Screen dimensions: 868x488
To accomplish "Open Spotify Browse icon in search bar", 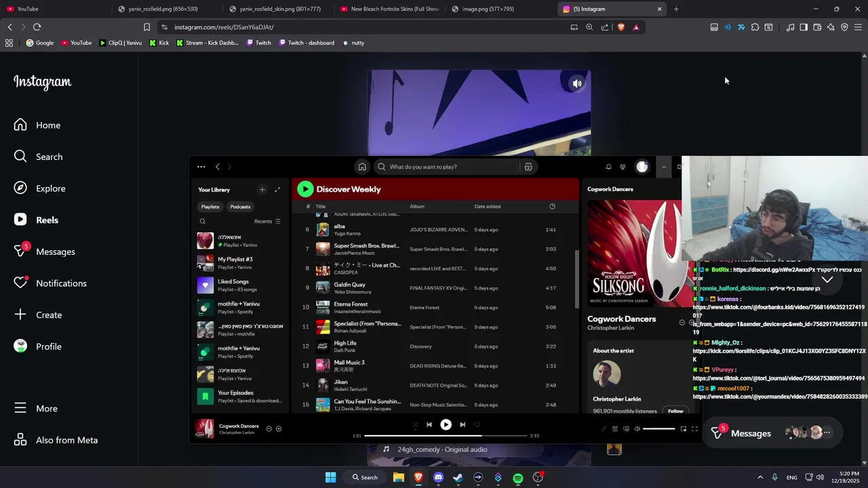I will 528,167.
